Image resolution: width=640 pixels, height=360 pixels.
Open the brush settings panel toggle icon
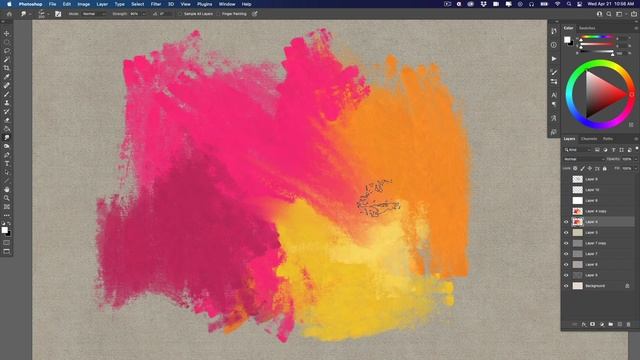coord(58,14)
